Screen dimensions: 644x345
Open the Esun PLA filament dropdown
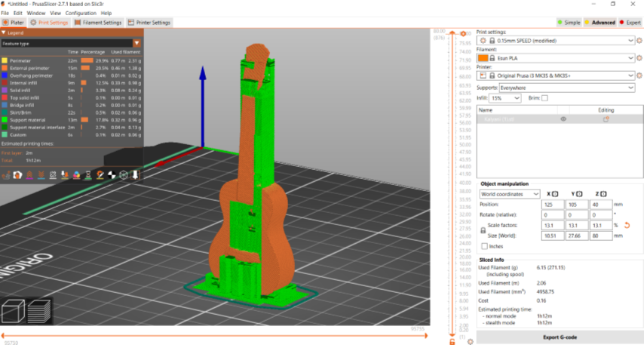coord(556,58)
